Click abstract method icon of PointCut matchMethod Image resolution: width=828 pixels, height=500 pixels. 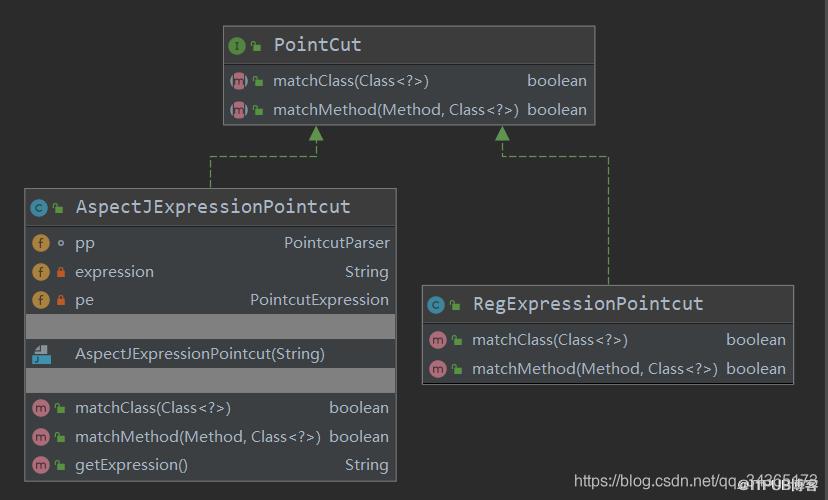(239, 110)
